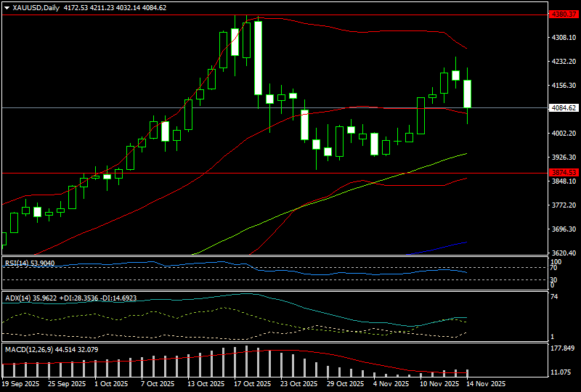
Task: Click the RSI(14) indicator label
Action: tap(29, 263)
